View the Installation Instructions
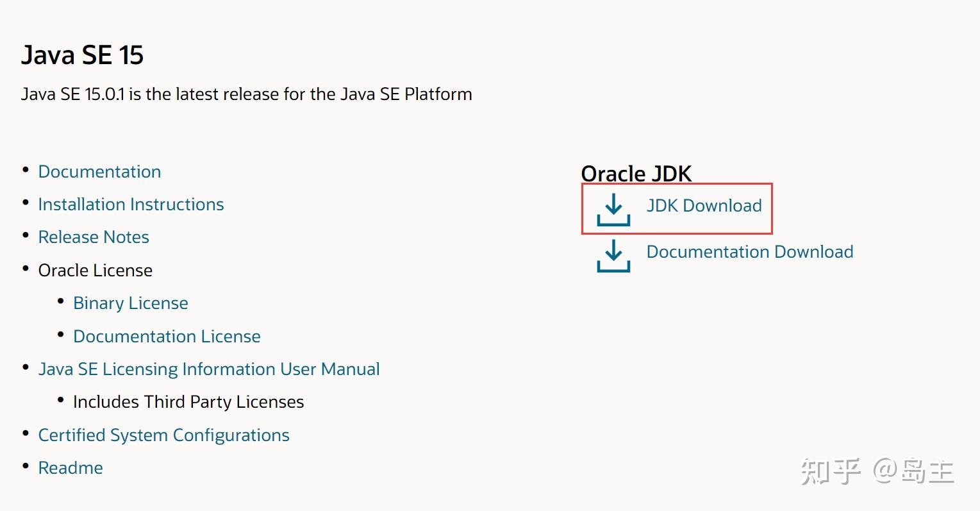 coord(131,204)
